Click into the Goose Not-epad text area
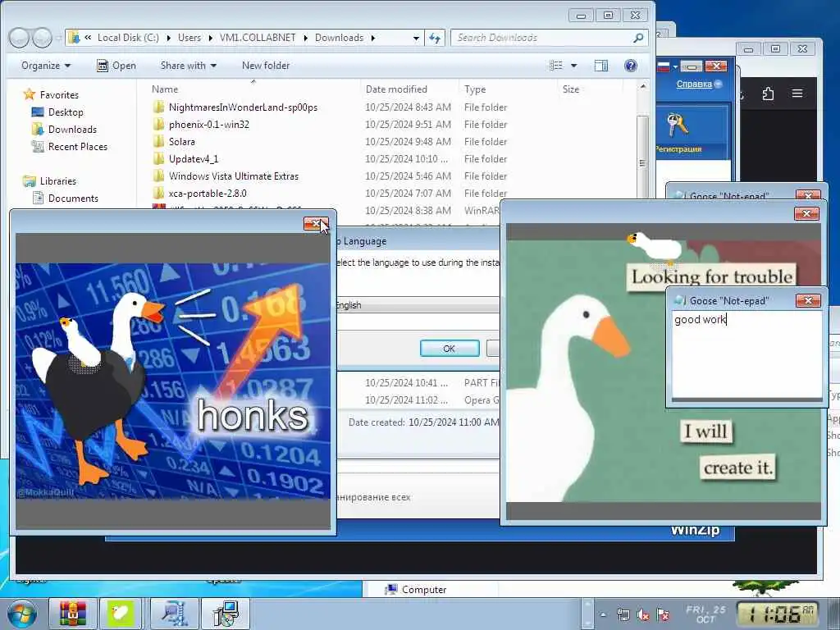 (x=746, y=354)
